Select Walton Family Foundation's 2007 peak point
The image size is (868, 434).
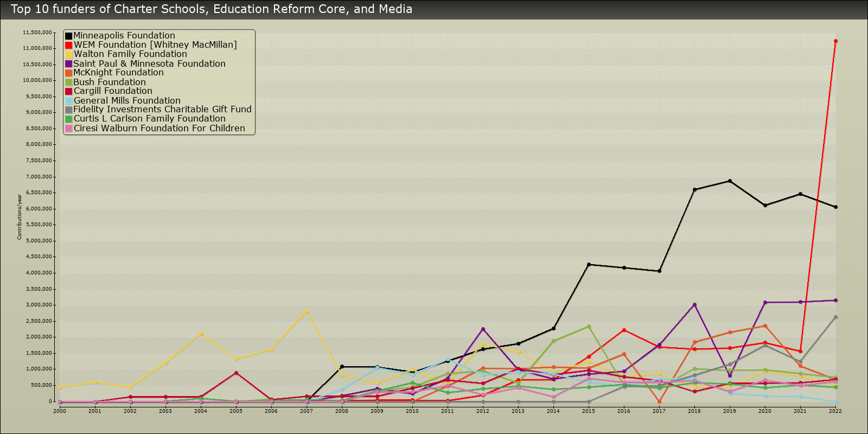point(307,311)
